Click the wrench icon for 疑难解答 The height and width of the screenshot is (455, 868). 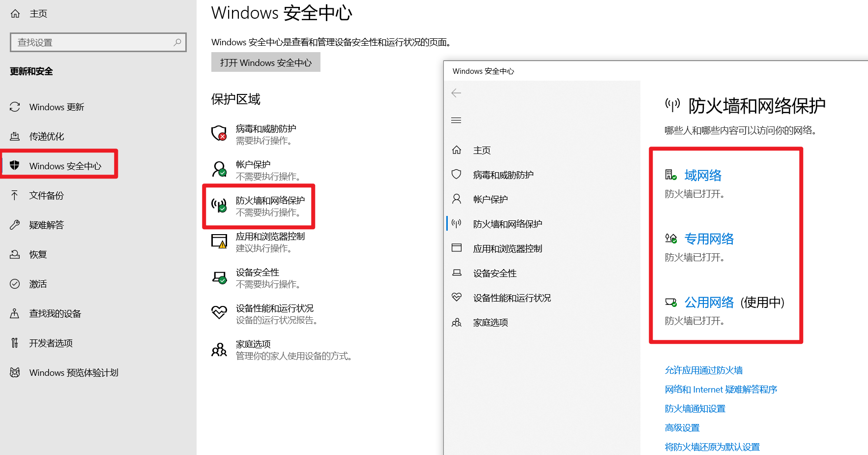pos(15,225)
